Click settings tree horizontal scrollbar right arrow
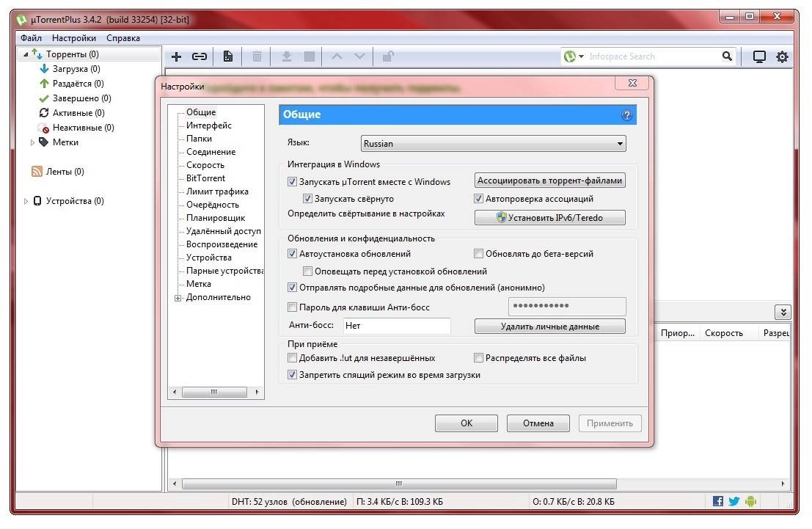812x529 pixels. (x=257, y=393)
